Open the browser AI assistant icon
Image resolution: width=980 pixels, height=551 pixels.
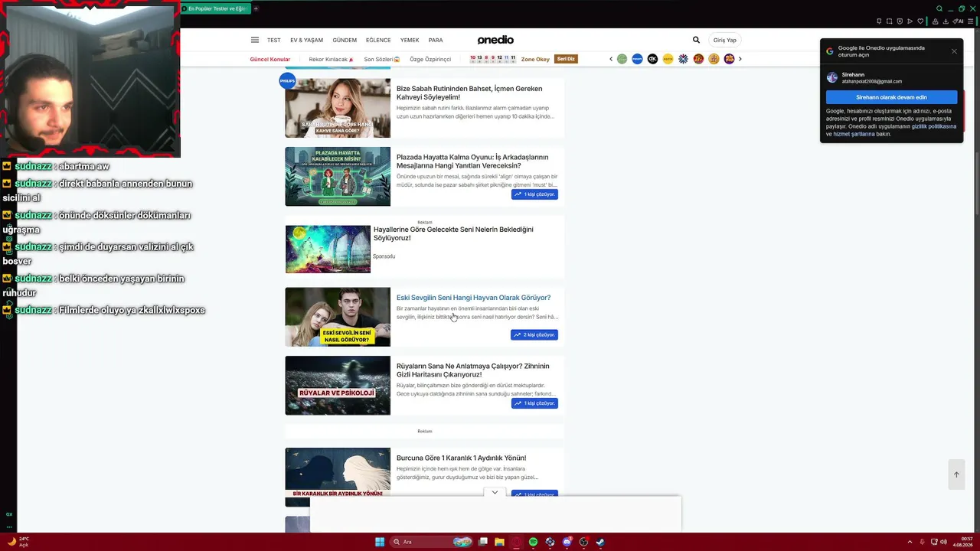tap(958, 21)
